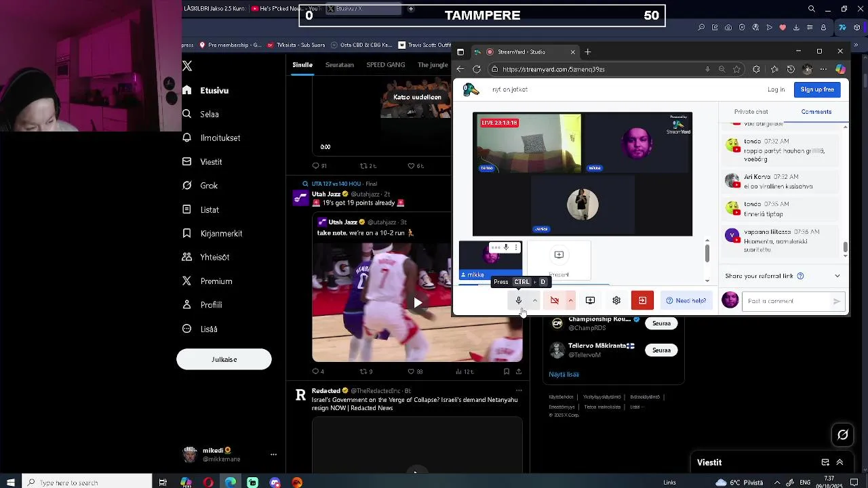This screenshot has width=868, height=488.
Task: Open Redacted post three-dot menu
Action: point(519,390)
